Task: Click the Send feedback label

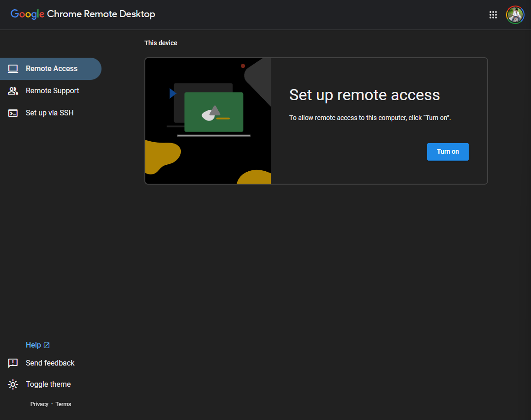Action: [x=50, y=363]
